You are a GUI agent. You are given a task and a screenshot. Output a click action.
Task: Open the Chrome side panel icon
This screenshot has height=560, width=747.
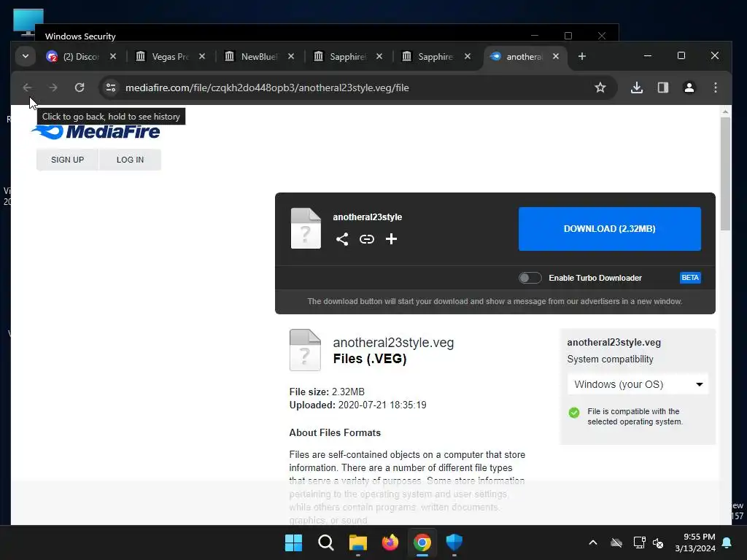(x=663, y=87)
